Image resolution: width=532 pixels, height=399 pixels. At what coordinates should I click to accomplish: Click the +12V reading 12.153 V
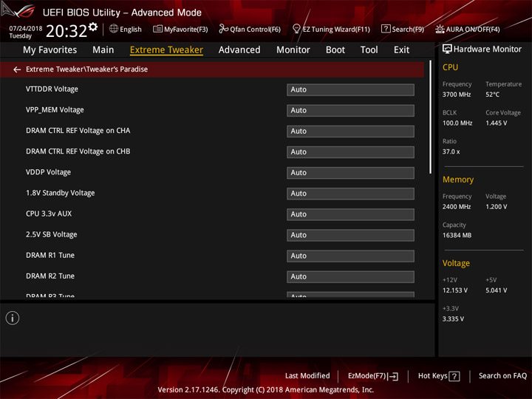pos(455,290)
